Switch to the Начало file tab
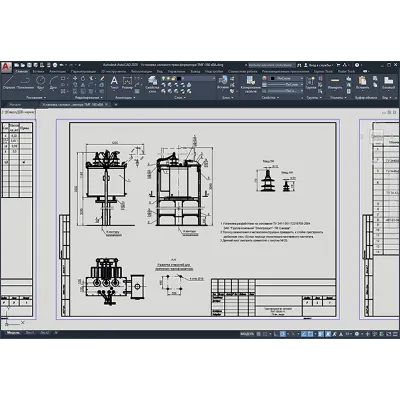Viewport: 400px width, 400px height. 15,104
